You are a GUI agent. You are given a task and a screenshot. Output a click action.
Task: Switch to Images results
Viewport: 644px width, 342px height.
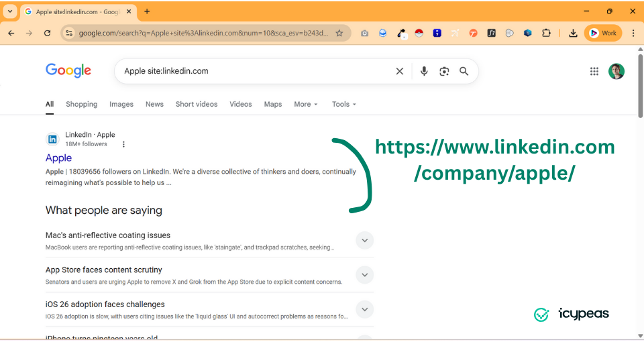[x=121, y=105]
